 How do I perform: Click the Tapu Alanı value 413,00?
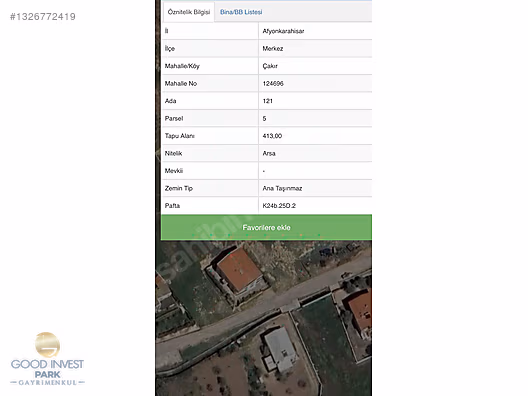(x=272, y=136)
